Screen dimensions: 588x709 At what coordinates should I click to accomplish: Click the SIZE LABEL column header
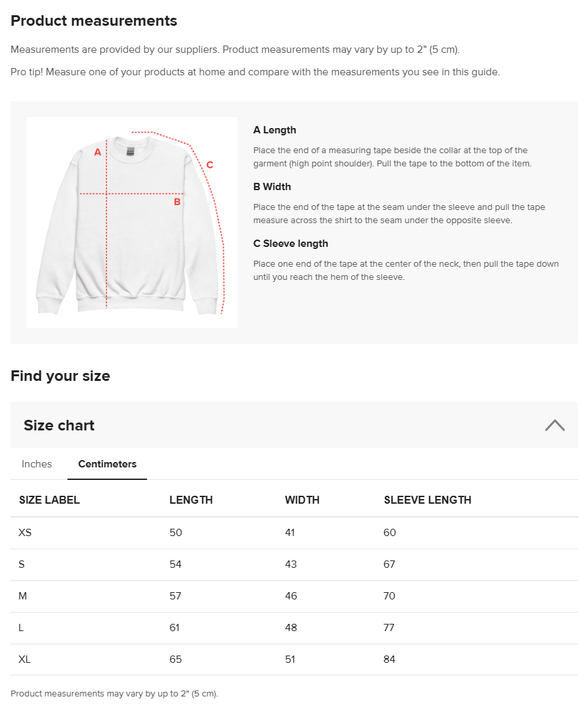[49, 500]
